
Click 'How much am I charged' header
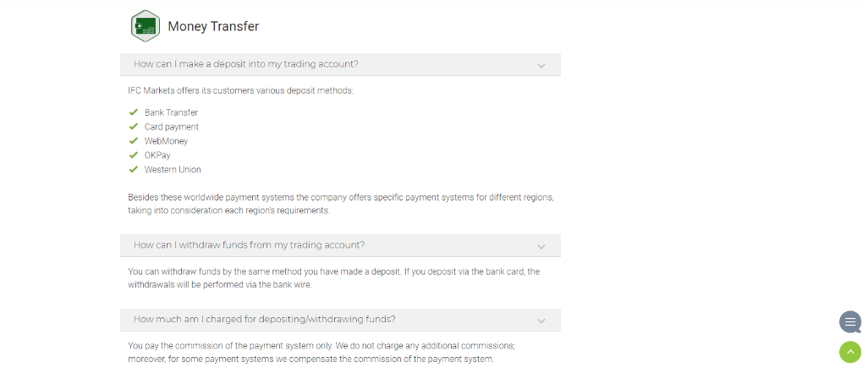tap(264, 320)
